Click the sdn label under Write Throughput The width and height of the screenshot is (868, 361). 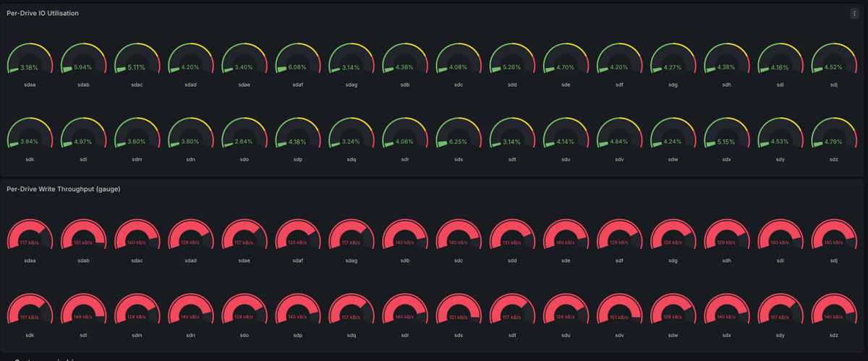point(190,336)
